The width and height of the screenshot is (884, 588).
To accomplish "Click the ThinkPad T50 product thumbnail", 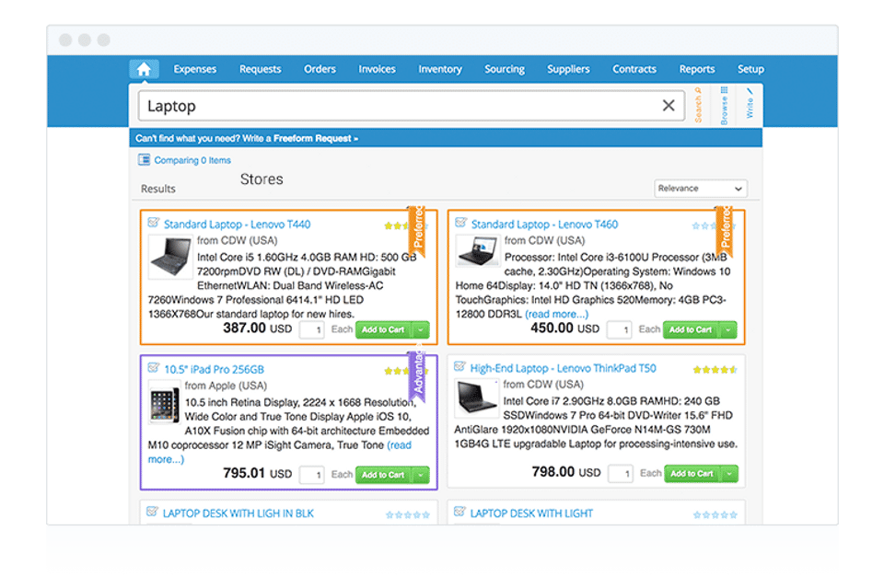I will tap(476, 398).
